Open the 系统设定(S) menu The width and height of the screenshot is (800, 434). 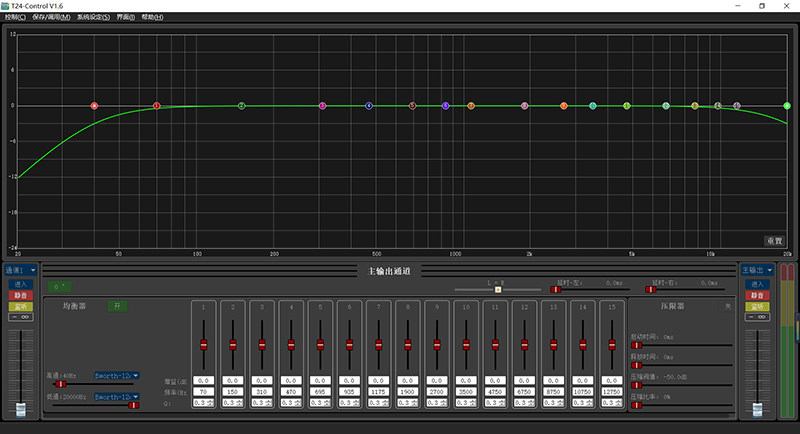(x=93, y=17)
